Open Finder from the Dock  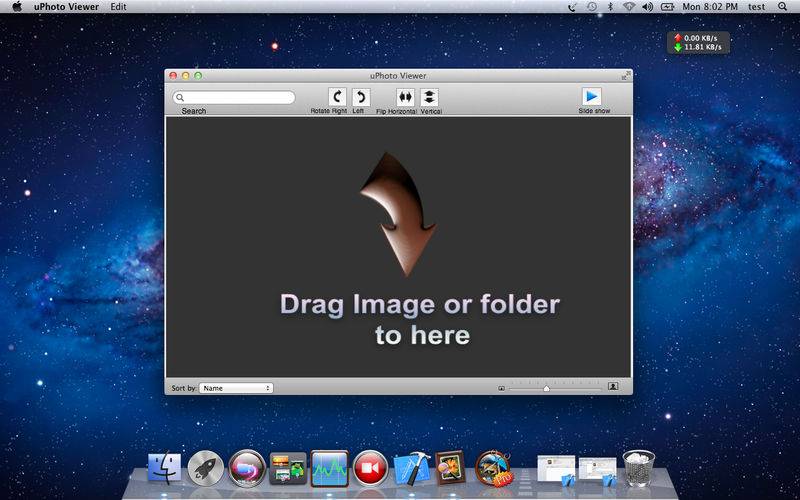click(x=164, y=468)
